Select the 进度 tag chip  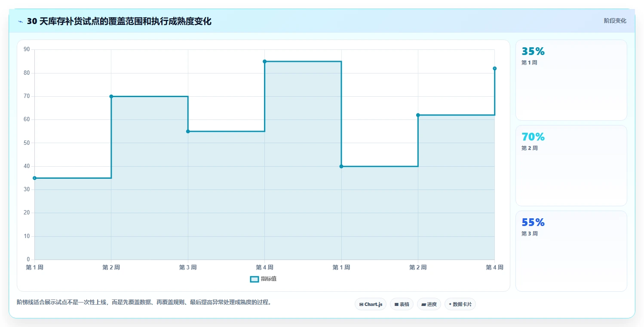pos(429,304)
